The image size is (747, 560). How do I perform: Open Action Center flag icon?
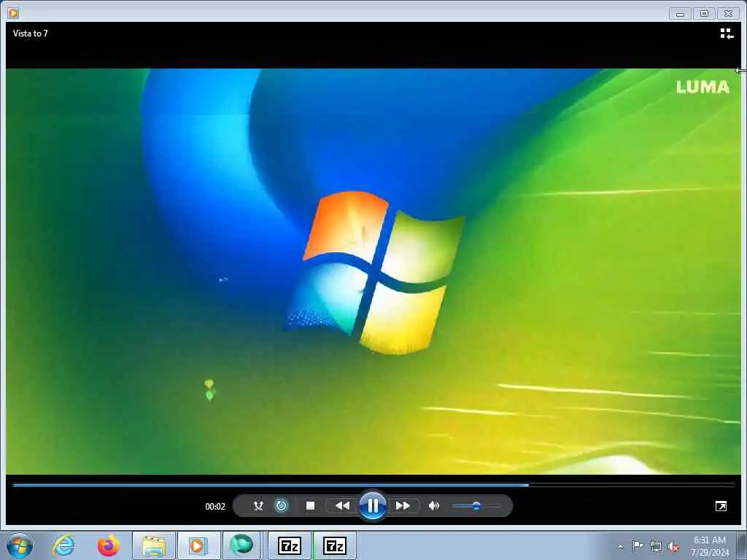click(x=638, y=545)
